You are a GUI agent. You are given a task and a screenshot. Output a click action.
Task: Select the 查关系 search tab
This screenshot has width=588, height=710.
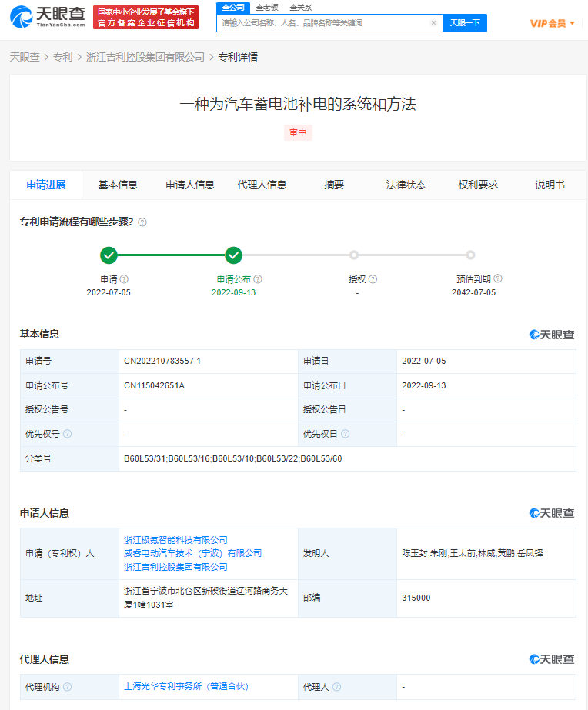click(300, 8)
